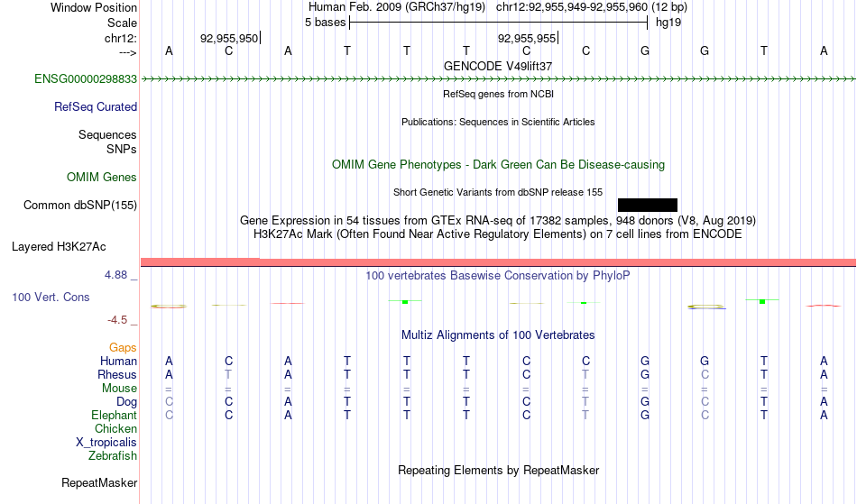Click the 'RefSeq genes from NCBI' title
The image size is (857, 504).
tap(498, 94)
